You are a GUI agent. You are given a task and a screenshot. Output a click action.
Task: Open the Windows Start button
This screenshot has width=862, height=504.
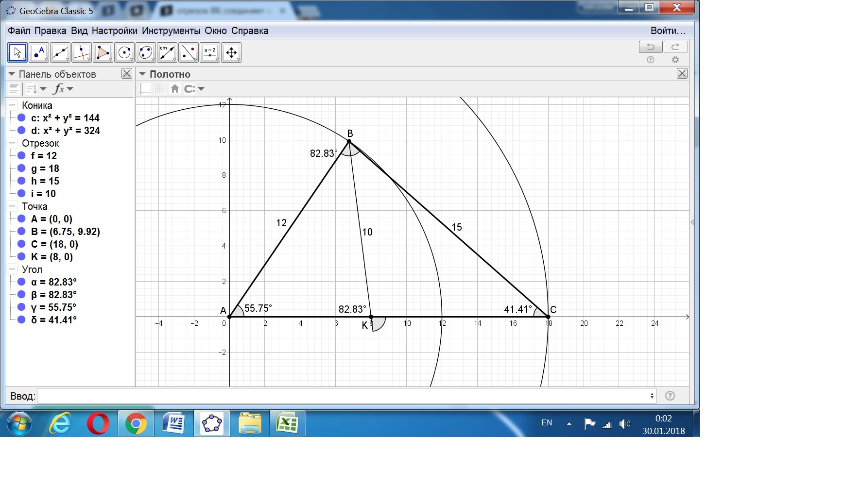coord(19,423)
